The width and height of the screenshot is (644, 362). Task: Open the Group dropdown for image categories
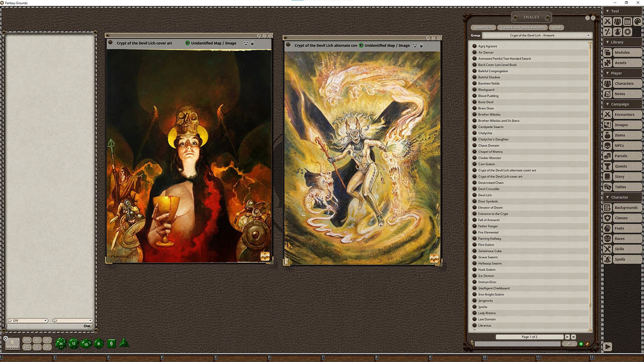537,35
